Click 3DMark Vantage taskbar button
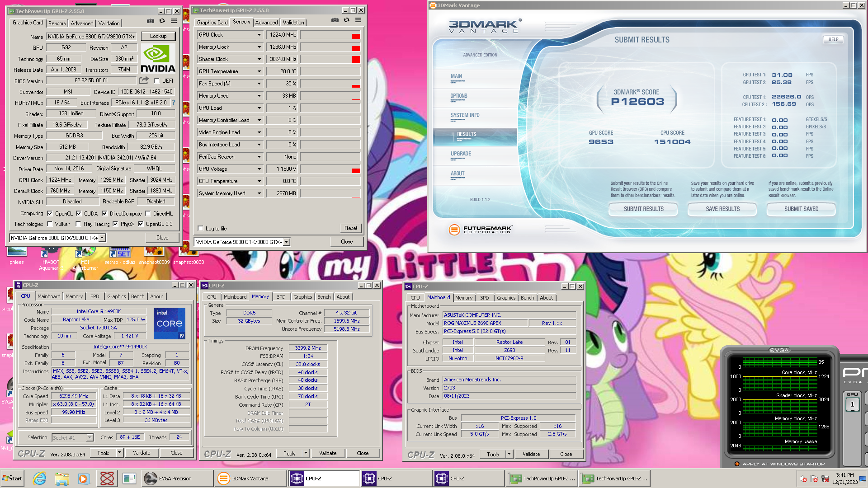868x488 pixels. point(250,479)
